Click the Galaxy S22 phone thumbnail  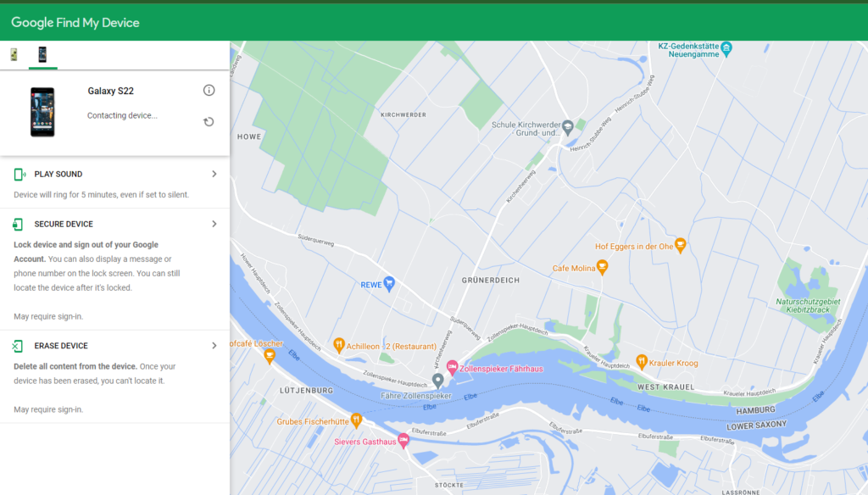coord(42,112)
